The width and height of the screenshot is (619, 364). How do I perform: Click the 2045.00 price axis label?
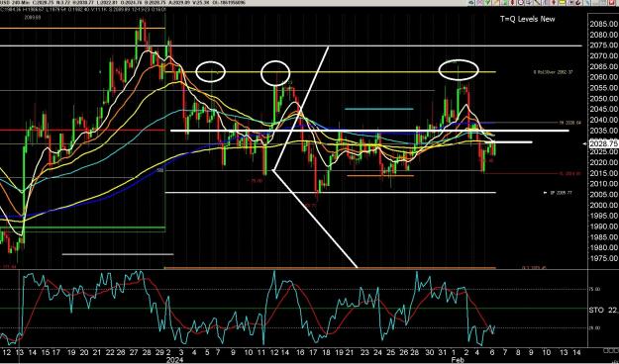tap(604, 109)
